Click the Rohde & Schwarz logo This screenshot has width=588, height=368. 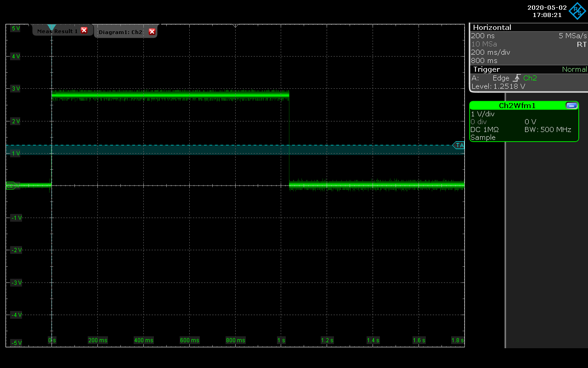[577, 11]
